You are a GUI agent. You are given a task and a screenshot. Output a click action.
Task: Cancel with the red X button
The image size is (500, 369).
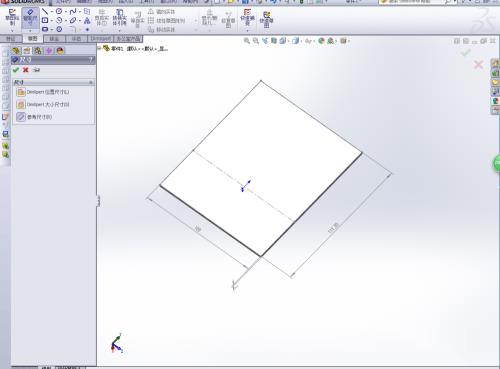[x=25, y=70]
